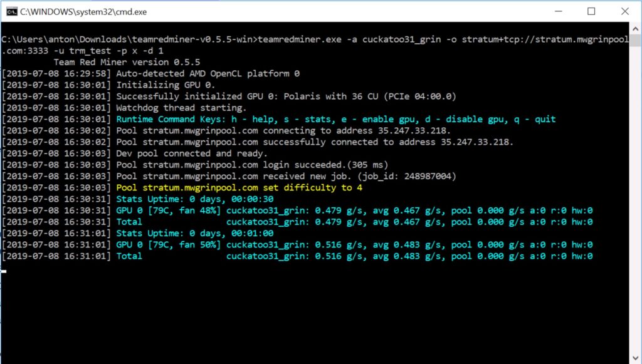Click the scrollbar up arrow
Viewport: 642px width, 364px height.
coord(636,29)
